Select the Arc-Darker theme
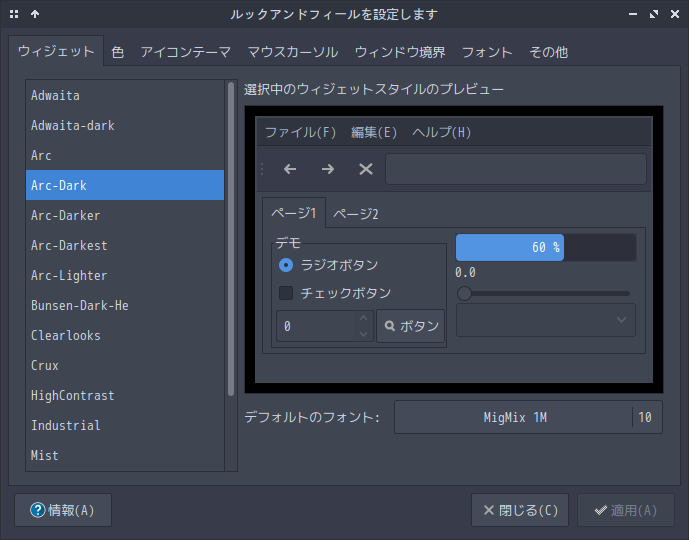The height and width of the screenshot is (540, 689). click(125, 215)
